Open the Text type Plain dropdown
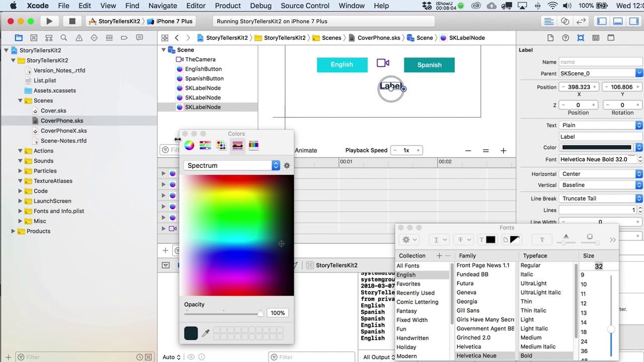Image resolution: width=644 pixels, height=362 pixels. tap(601, 125)
